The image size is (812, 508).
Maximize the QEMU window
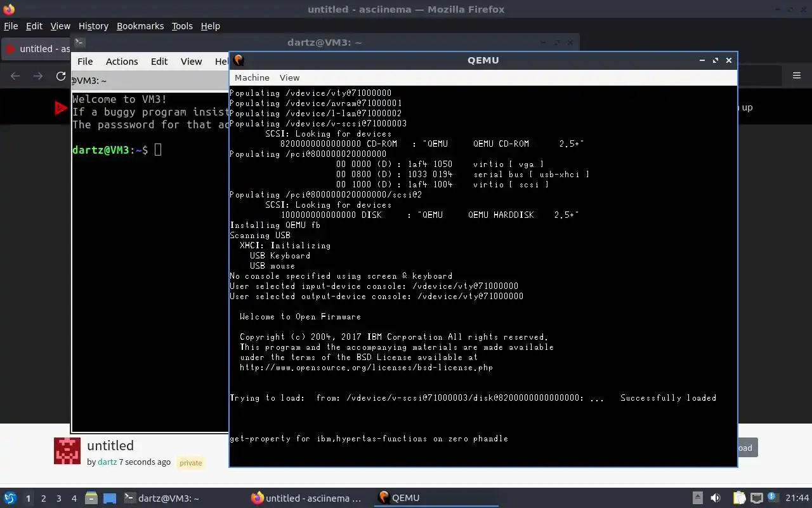(716, 60)
